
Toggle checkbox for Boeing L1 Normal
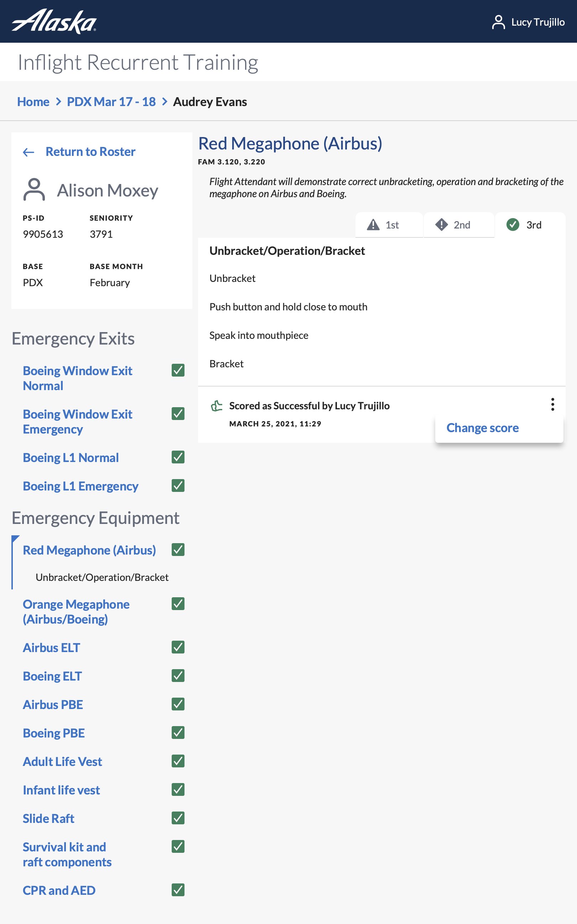point(178,457)
